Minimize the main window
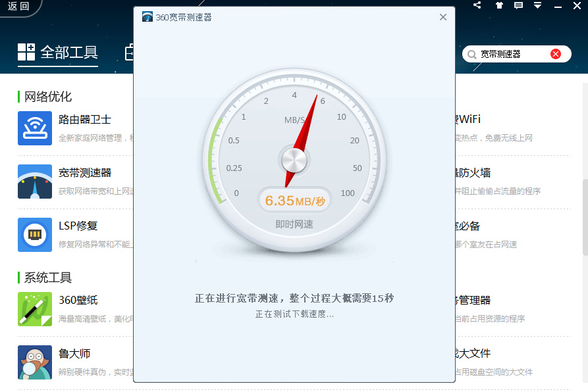This screenshot has height=392, width=588. [x=558, y=6]
